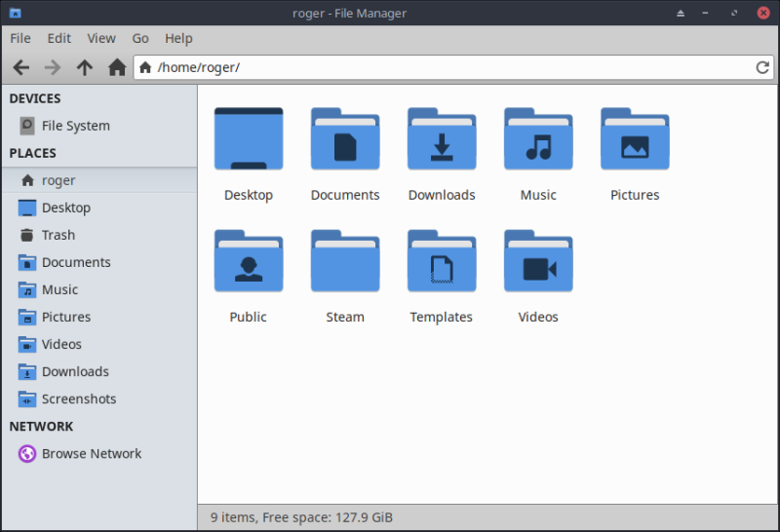Open the View menu
The height and width of the screenshot is (532, 780).
click(101, 38)
